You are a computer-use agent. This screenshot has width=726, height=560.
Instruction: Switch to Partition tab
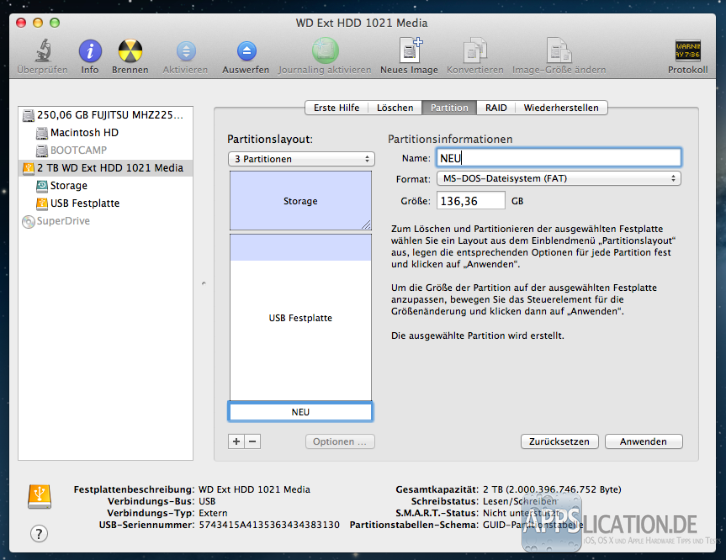click(449, 107)
